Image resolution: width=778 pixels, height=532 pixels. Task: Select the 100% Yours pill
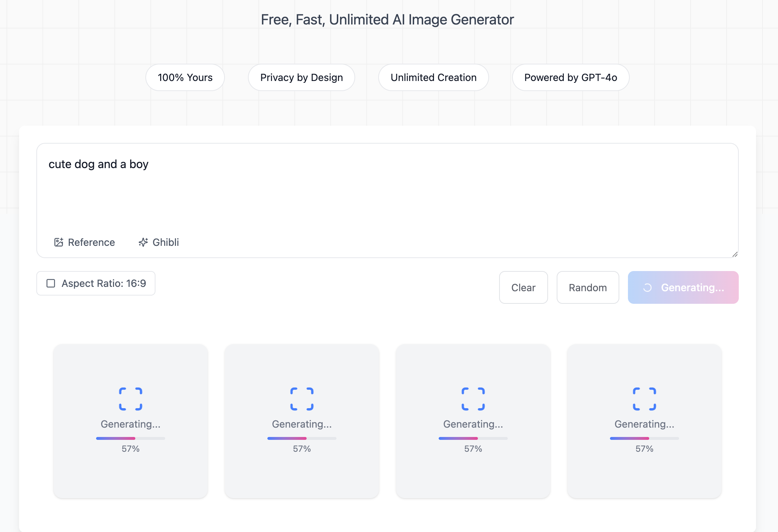[185, 77]
